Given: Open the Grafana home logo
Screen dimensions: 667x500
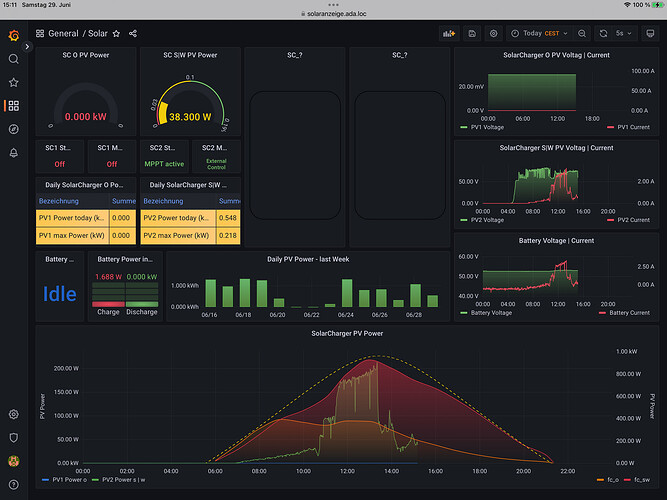Looking at the screenshot, I should point(14,35).
